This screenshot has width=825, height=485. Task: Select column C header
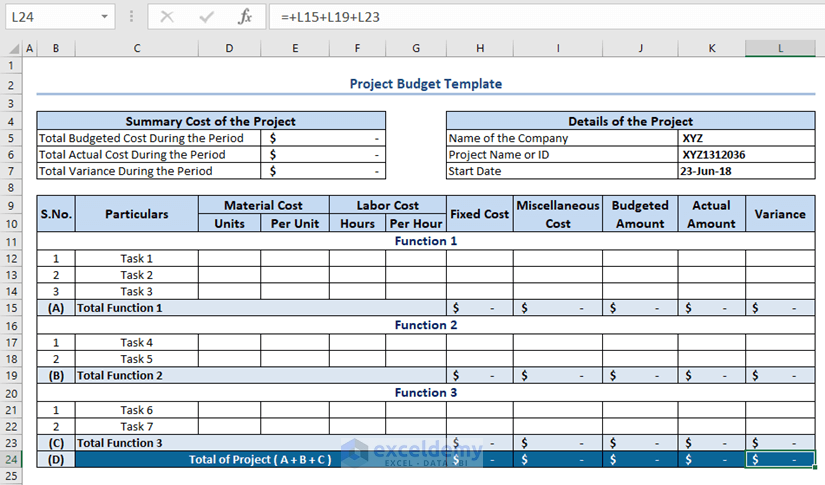137,48
